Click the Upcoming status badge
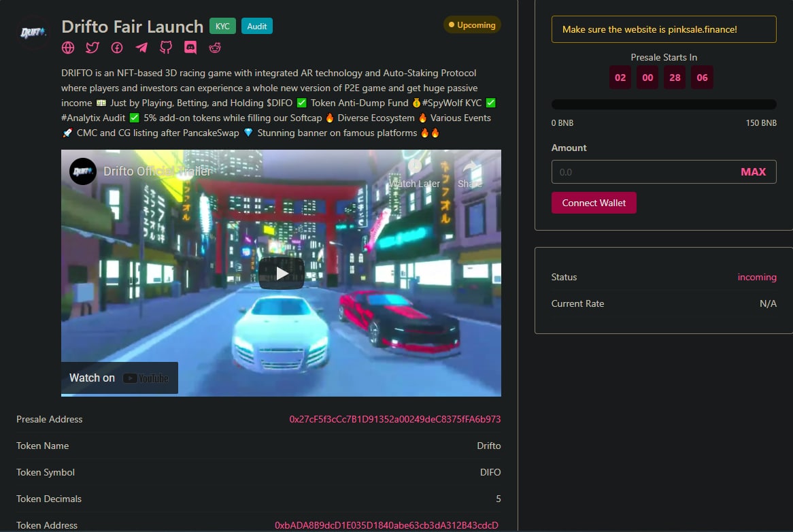 [x=473, y=24]
